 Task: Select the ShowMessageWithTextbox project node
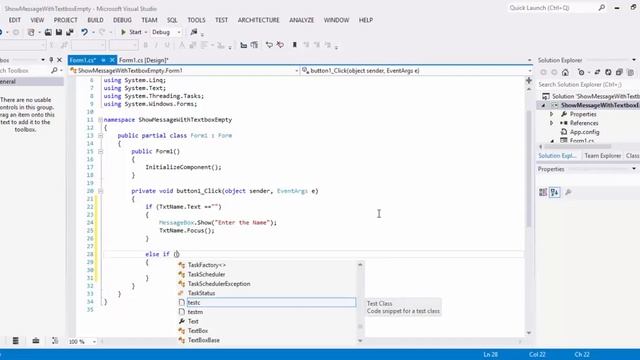(x=599, y=105)
